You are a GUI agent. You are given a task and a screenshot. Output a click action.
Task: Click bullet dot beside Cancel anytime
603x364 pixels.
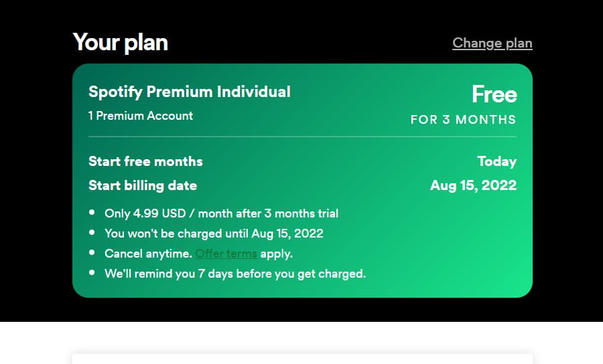pyautogui.click(x=92, y=252)
